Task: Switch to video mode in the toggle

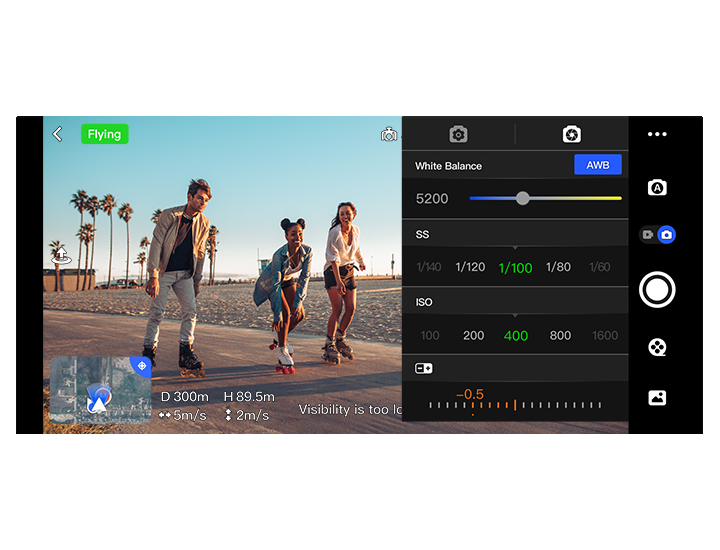Action: (648, 235)
